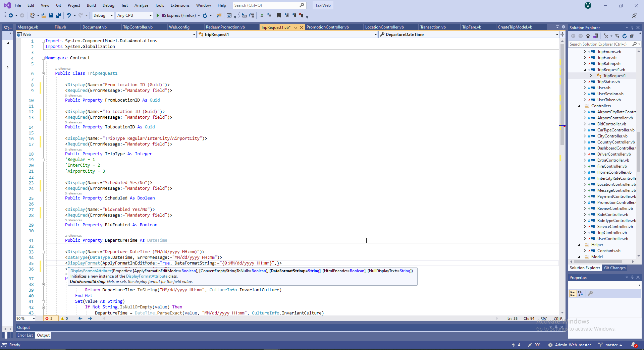Click the 4 unpushed commits indicator
Viewport: 644px width, 350px height.
point(516,345)
